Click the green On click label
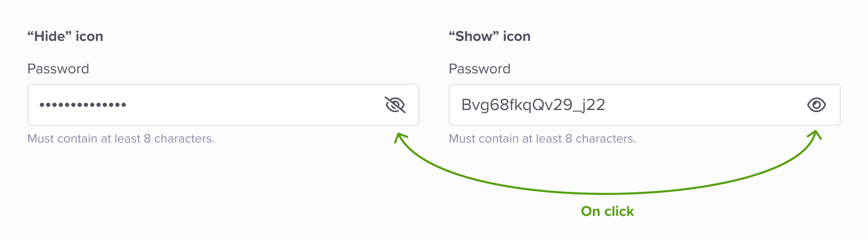This screenshot has width=868, height=240. [607, 211]
